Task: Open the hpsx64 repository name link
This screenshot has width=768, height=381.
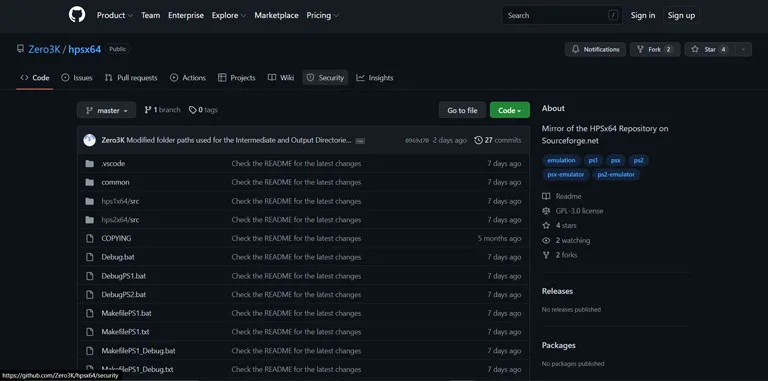Action: [84, 49]
